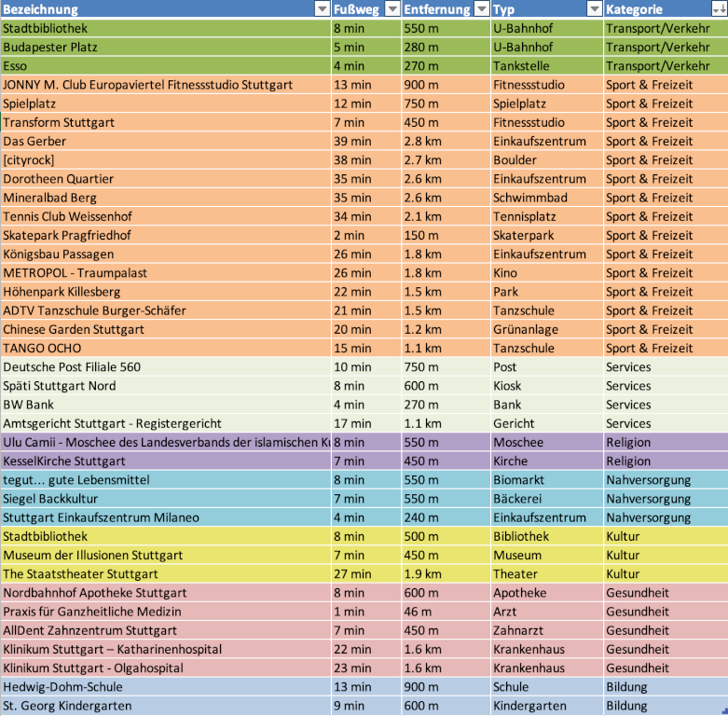Select the BW Bank cell
Screen dimensions: 728x716
click(x=166, y=405)
